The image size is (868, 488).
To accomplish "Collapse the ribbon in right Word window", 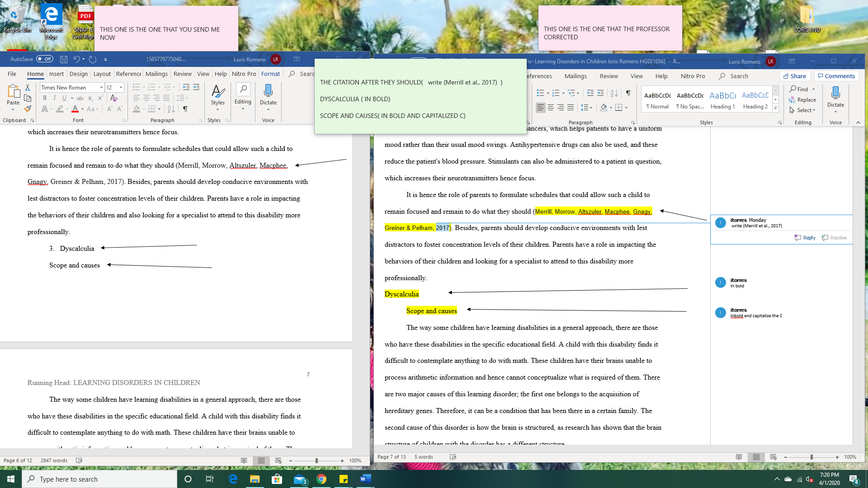I will [858, 122].
